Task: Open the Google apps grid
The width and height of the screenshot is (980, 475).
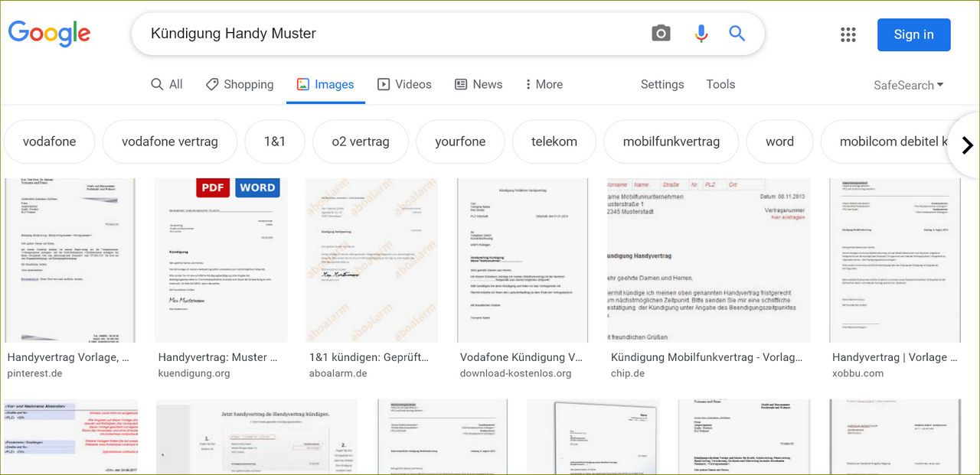Action: pos(848,34)
